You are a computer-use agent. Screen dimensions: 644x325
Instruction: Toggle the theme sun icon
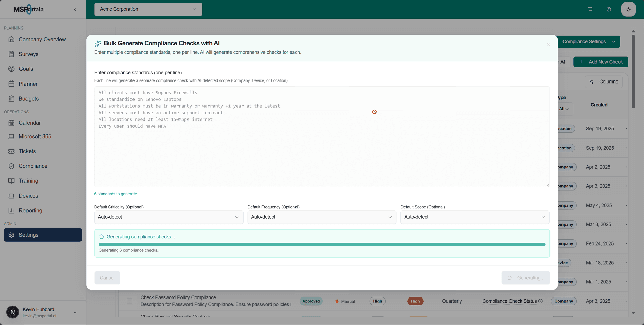coord(629,9)
